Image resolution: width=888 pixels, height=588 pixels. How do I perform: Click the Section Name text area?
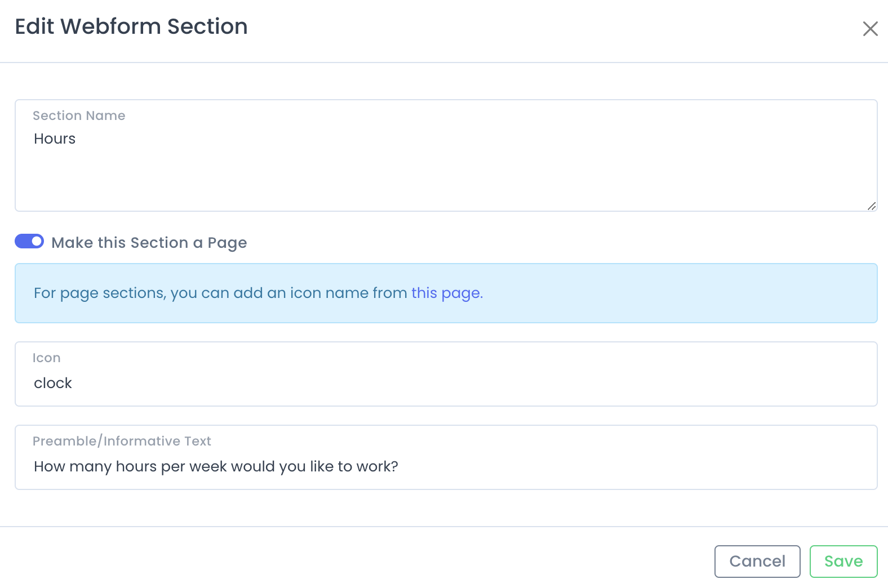pyautogui.click(x=446, y=155)
